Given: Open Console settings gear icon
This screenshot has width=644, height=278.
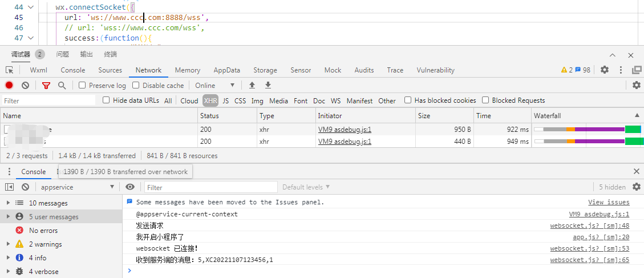Looking at the screenshot, I should pyautogui.click(x=636, y=187).
